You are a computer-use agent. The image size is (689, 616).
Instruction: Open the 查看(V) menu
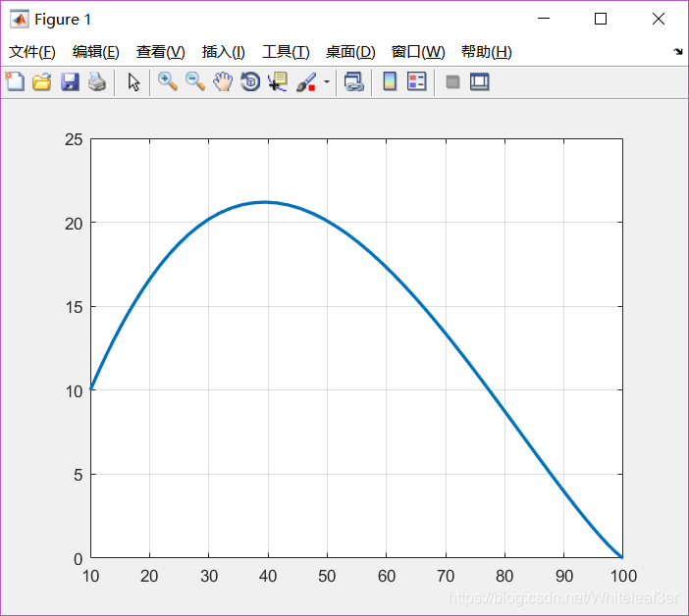coord(160,52)
